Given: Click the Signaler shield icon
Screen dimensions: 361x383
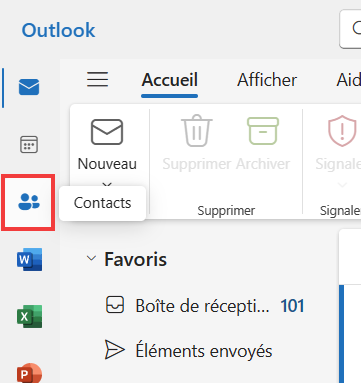Looking at the screenshot, I should (342, 131).
